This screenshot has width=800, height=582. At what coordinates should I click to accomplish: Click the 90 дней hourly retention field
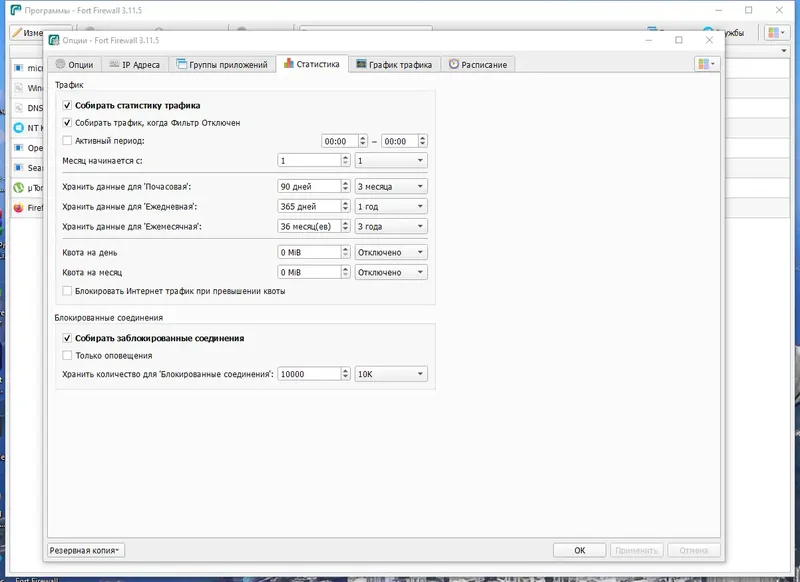point(309,187)
